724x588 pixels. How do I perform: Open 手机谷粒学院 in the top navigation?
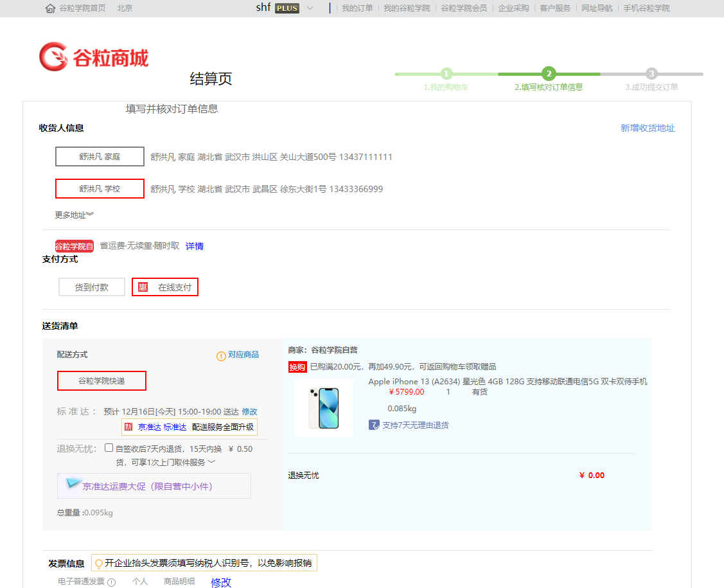coord(646,8)
